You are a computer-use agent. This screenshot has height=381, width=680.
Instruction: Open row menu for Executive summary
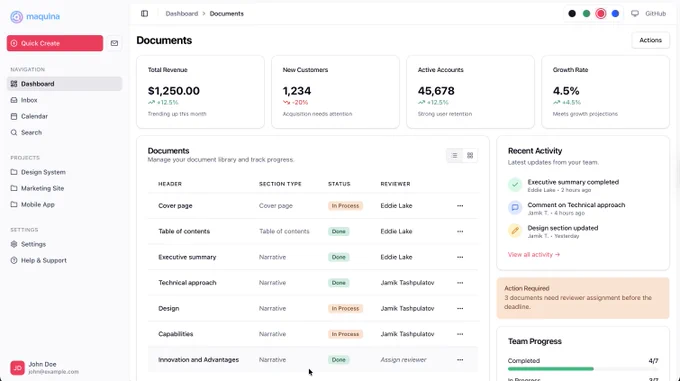pyautogui.click(x=460, y=257)
